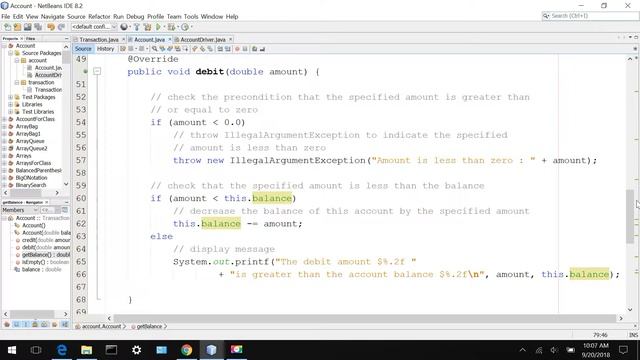Click the Open Project toolbar icon
Viewport: 640px width, 360px height.
pos(27,27)
